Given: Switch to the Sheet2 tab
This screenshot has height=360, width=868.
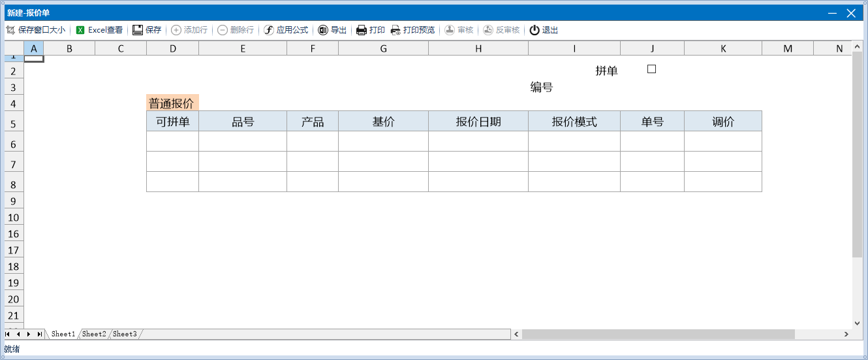Looking at the screenshot, I should click(94, 334).
